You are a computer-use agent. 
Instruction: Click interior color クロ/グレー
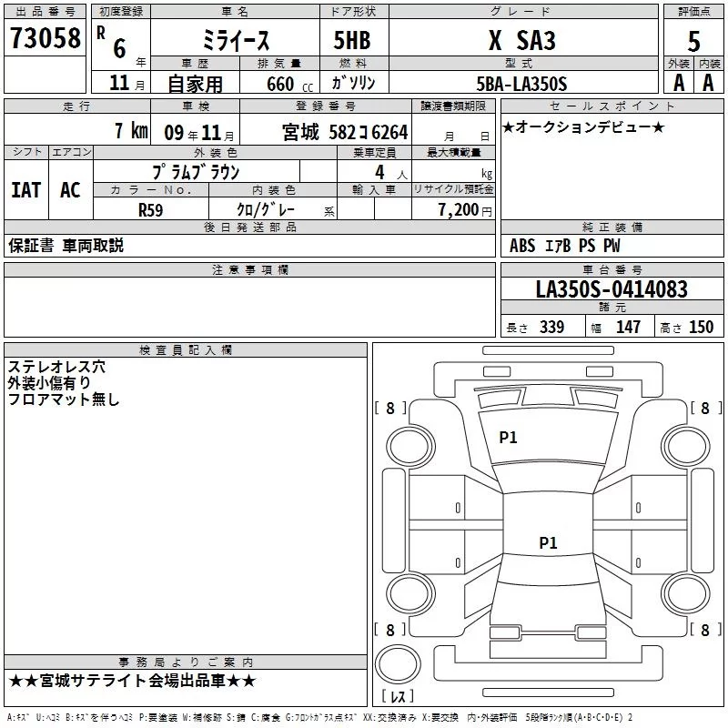coord(266,209)
